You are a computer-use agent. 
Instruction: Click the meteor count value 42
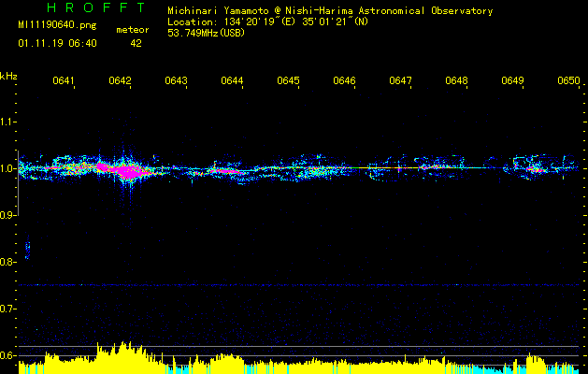pyautogui.click(x=136, y=43)
